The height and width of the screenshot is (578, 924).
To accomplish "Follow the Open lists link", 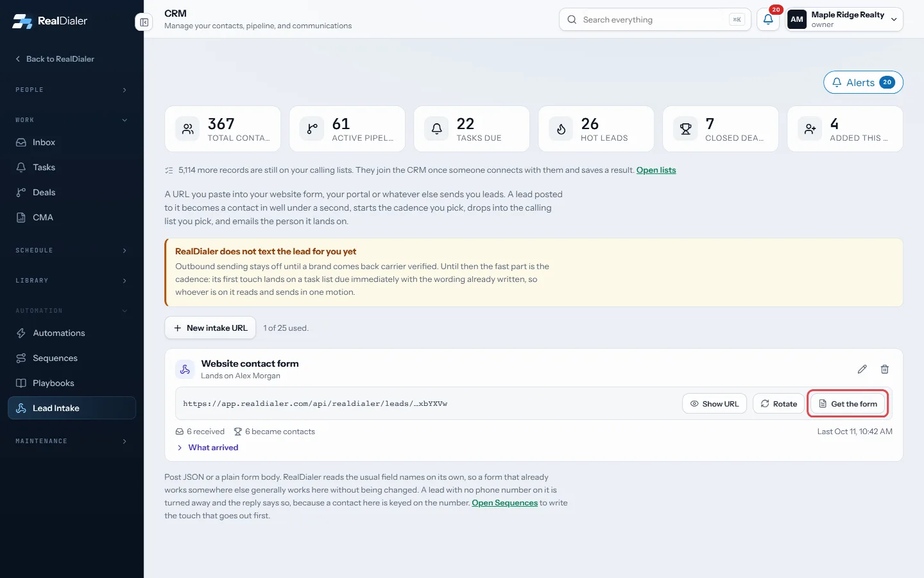I will point(656,170).
